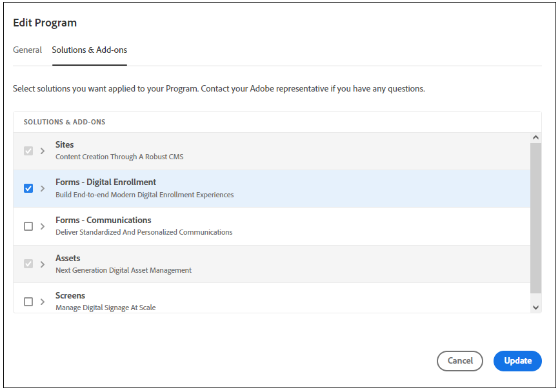This screenshot has width=560, height=392.
Task: Check the Screens solution checkbox
Action: pos(28,302)
